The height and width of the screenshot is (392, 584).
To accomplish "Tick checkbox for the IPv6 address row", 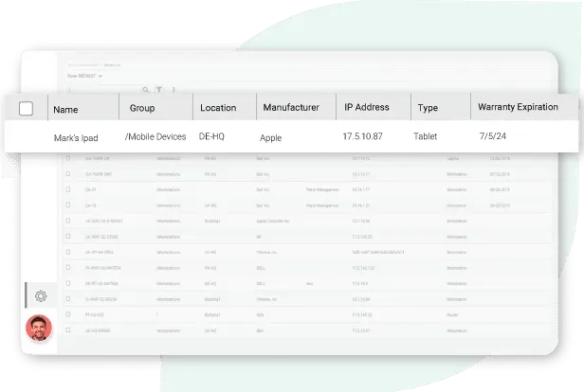I will [68, 252].
